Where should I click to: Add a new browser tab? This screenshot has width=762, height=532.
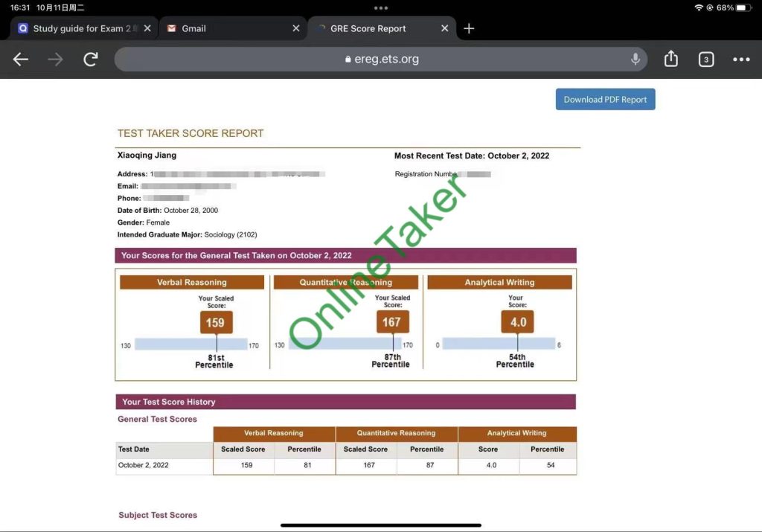pos(469,29)
